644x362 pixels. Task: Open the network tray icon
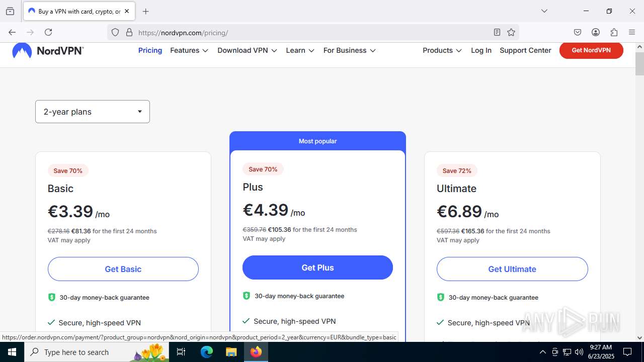tap(567, 352)
